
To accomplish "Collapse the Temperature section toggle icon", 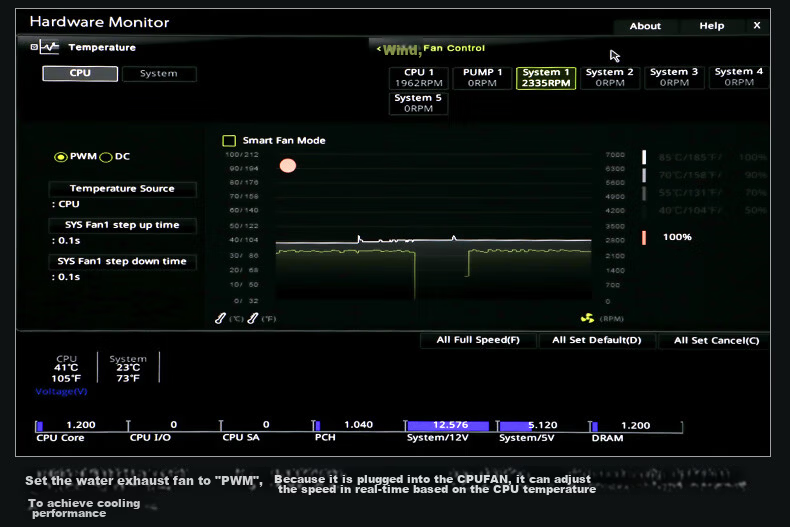I will pos(34,47).
